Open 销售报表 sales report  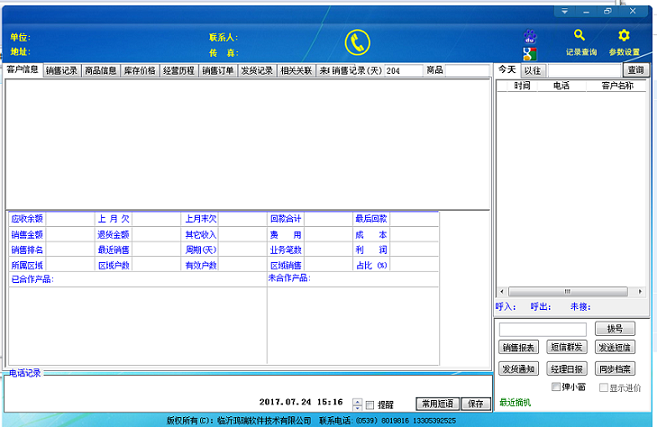tap(518, 348)
